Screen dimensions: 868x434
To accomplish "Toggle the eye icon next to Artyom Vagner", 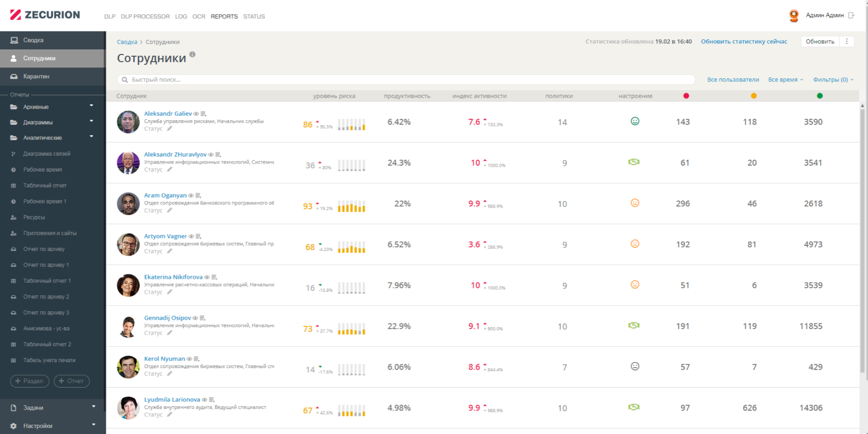I will coord(191,236).
